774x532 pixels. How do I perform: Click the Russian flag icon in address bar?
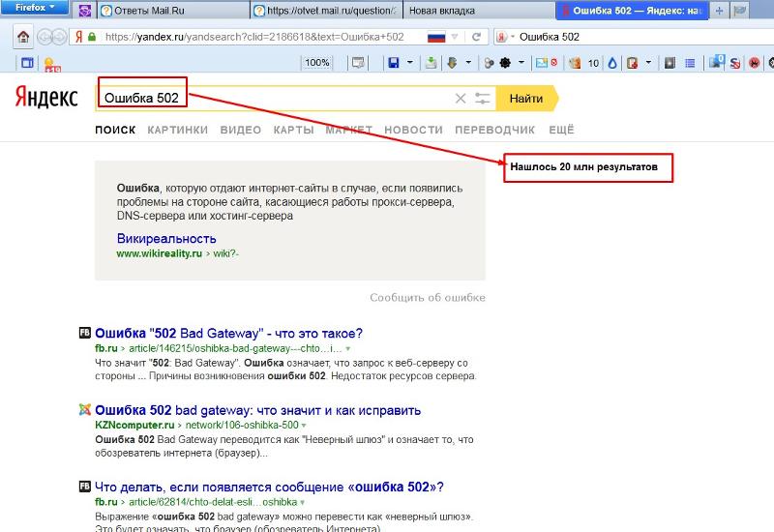(436, 37)
